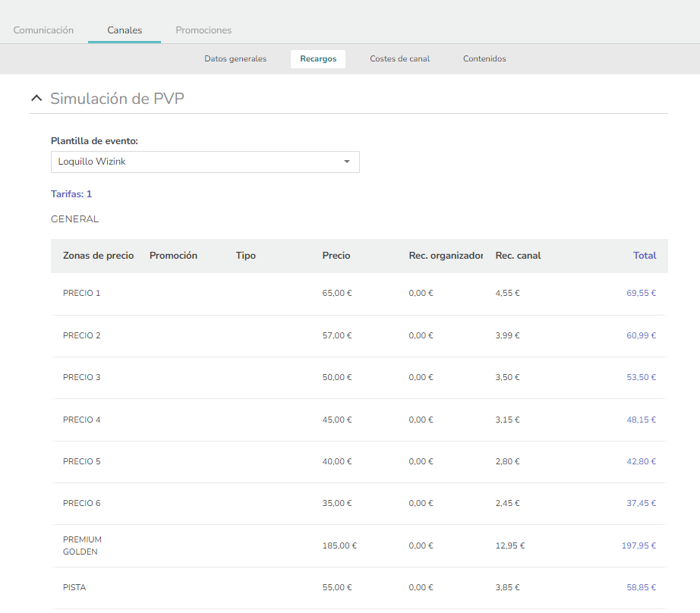The image size is (700, 613).
Task: Click the PRECIO 1 organizer surcharge 0,00 €
Action: tap(421, 293)
